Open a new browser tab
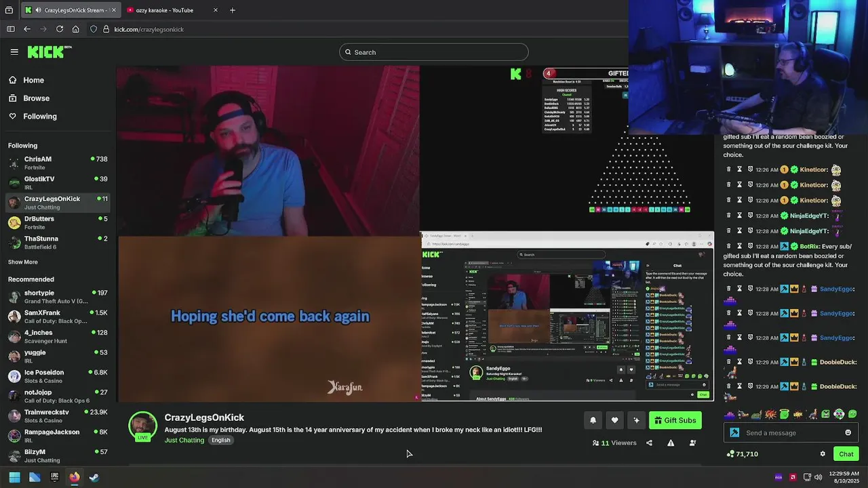868x488 pixels. (x=233, y=10)
